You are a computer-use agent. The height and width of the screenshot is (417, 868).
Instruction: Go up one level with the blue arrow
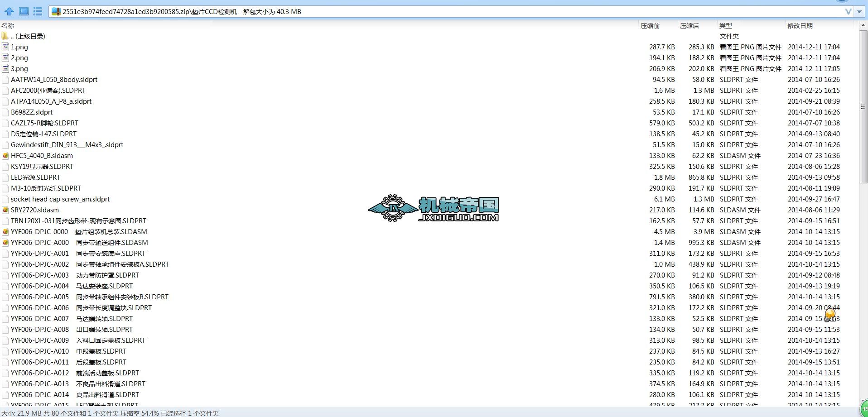[9, 11]
